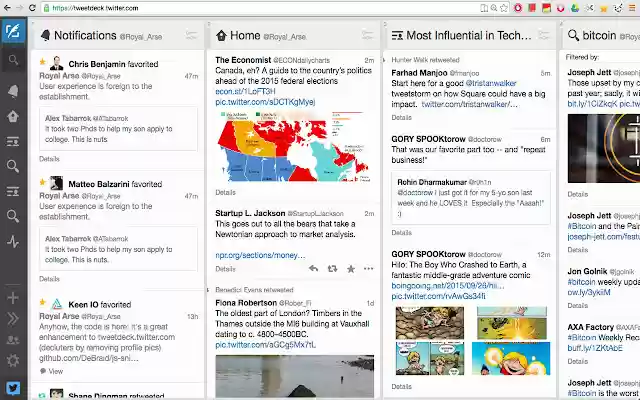
Task: Click the Filtered by label in bitcoin column
Action: click(582, 57)
